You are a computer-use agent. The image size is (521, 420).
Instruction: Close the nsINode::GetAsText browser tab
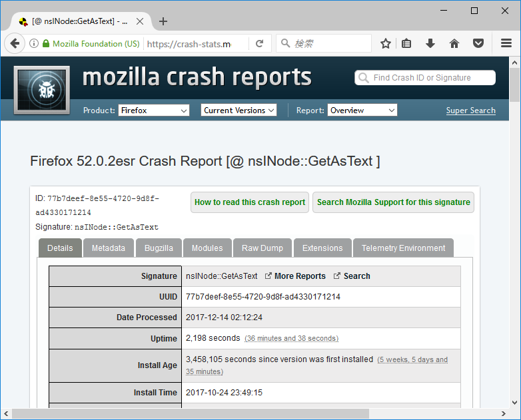coord(140,21)
